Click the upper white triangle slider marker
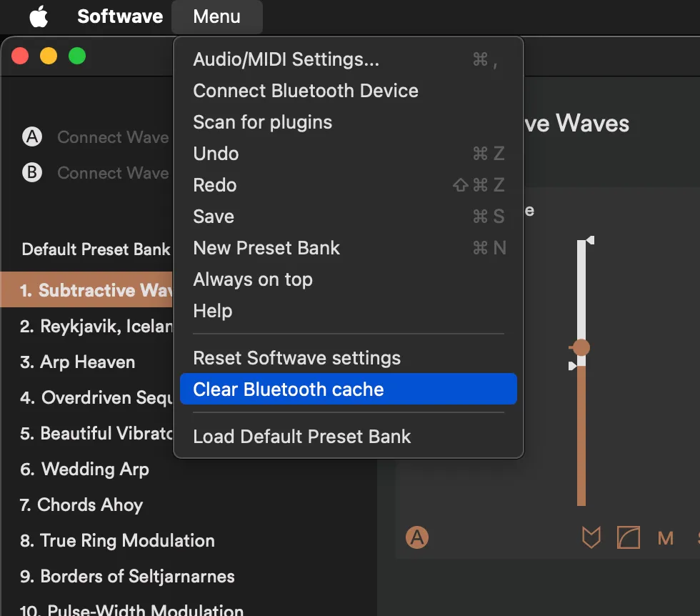The height and width of the screenshot is (616, 700). [x=590, y=240]
